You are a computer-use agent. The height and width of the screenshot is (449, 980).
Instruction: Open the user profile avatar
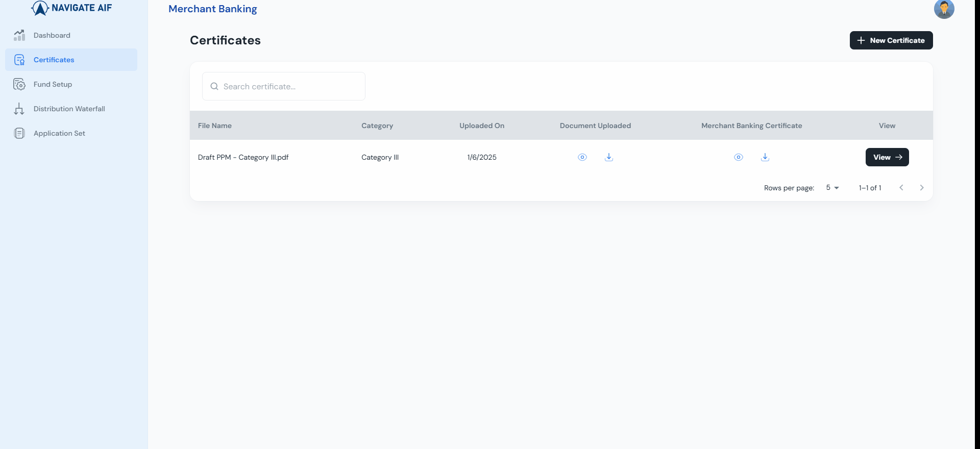(x=944, y=9)
